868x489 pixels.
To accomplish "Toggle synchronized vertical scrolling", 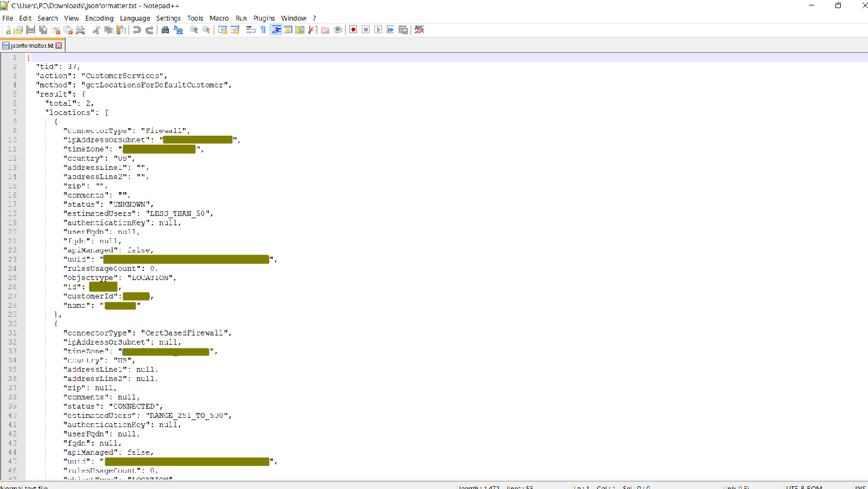I will pyautogui.click(x=222, y=30).
